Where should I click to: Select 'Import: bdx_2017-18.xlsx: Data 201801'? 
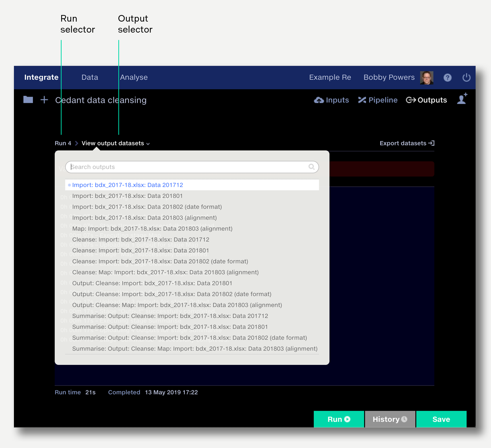192,196
